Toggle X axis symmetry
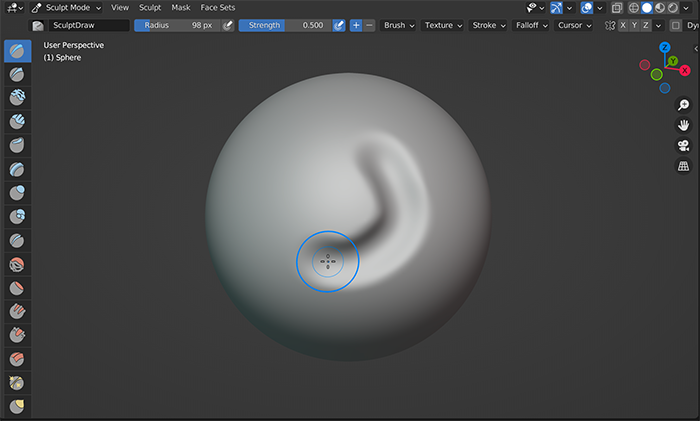700x421 pixels. [x=623, y=25]
